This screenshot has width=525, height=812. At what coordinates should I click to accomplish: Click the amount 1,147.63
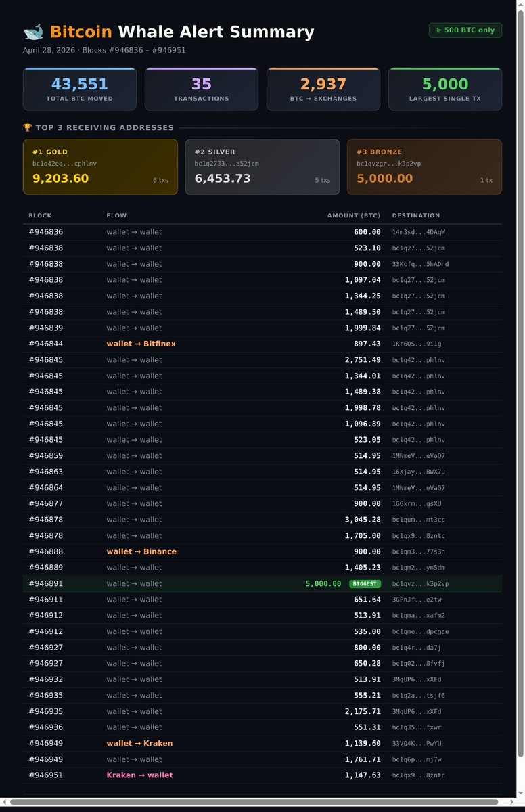(363, 775)
